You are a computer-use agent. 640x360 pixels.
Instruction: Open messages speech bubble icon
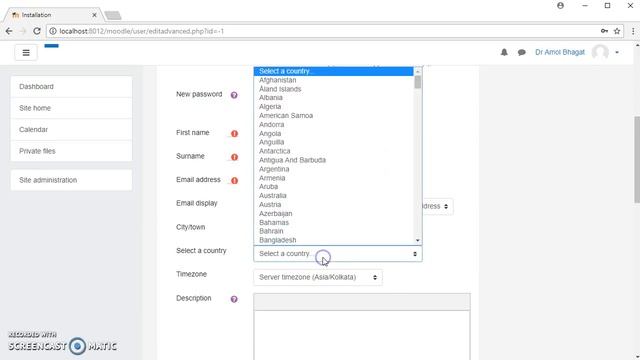click(x=521, y=52)
